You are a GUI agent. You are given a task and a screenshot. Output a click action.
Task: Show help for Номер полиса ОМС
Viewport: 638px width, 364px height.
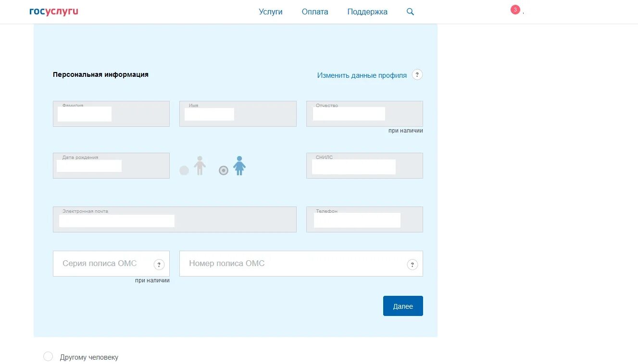coord(412,265)
